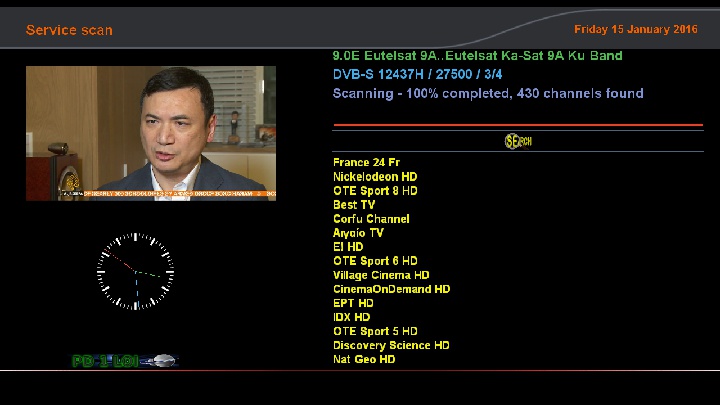Click the DVB-S 12437H transponder info
Screen dimensions: 720x405
tap(417, 74)
